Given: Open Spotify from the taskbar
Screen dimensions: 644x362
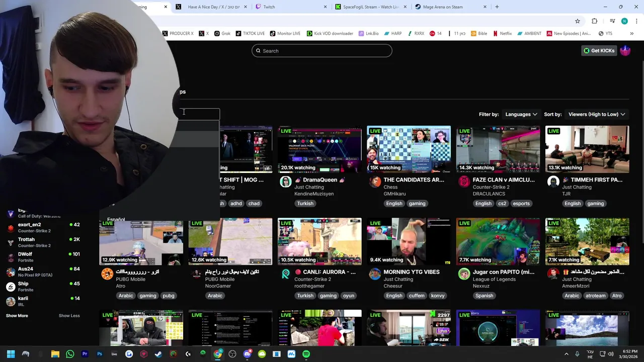Looking at the screenshot, I should coord(306,354).
